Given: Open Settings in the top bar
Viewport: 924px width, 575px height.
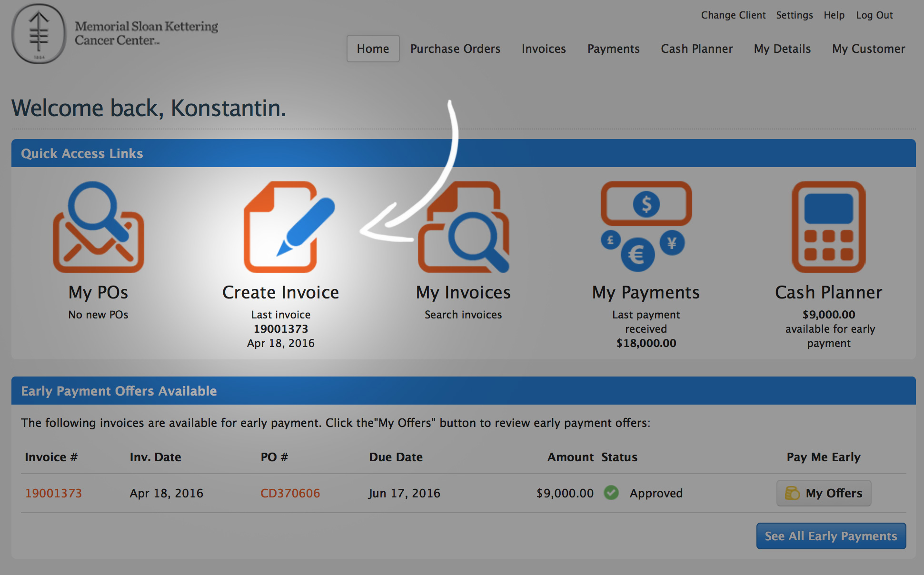Looking at the screenshot, I should point(794,15).
